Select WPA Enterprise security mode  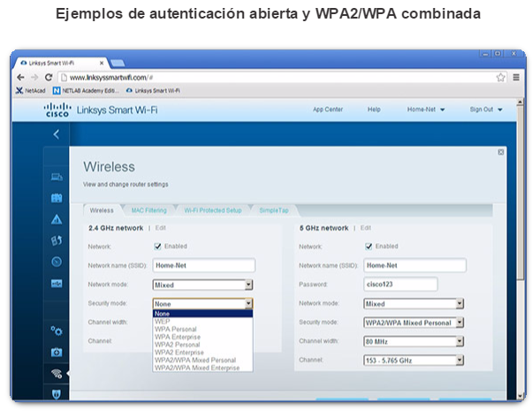[x=202, y=337]
